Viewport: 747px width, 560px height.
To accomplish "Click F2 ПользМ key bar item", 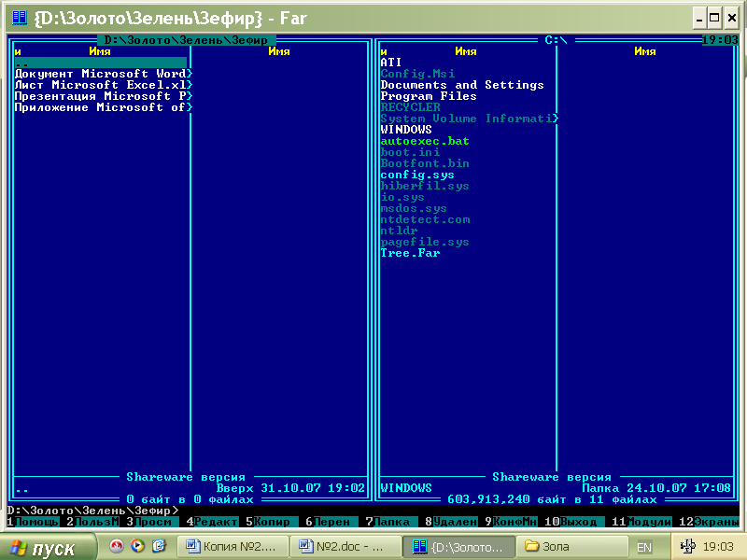I will click(x=92, y=522).
